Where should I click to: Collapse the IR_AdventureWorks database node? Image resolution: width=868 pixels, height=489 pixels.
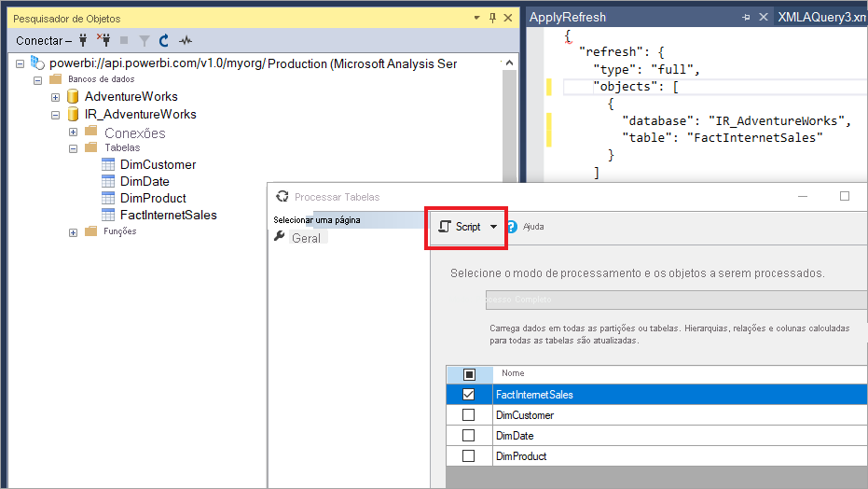(x=55, y=115)
